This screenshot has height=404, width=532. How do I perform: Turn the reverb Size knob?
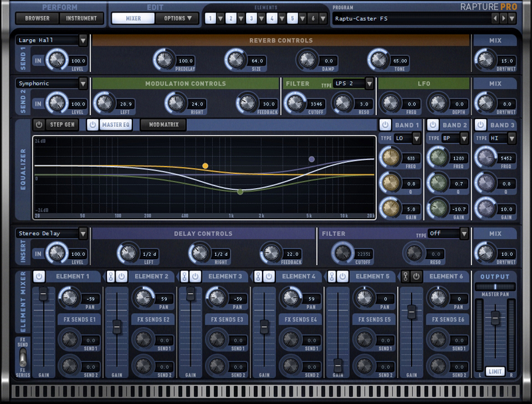pos(235,60)
